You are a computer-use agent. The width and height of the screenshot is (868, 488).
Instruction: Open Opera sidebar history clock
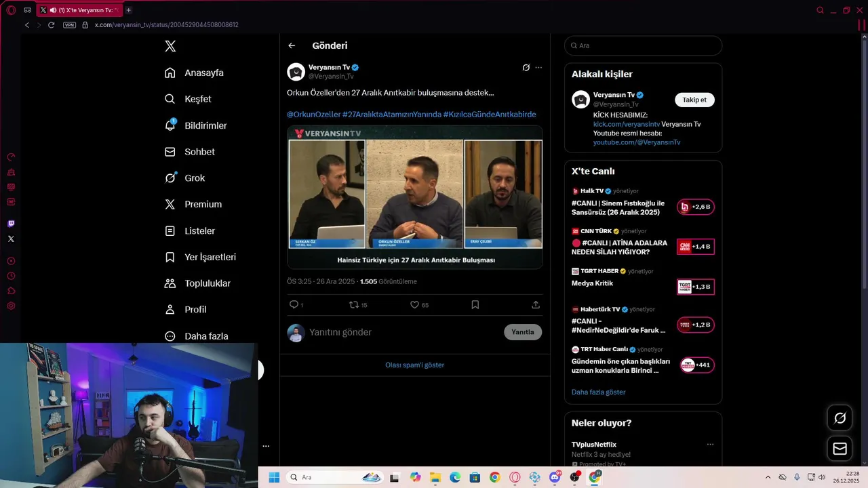[11, 276]
